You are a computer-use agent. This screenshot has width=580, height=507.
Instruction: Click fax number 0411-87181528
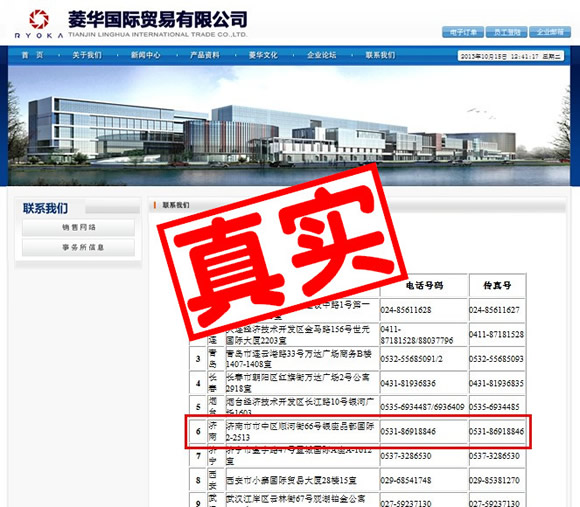[x=497, y=334]
